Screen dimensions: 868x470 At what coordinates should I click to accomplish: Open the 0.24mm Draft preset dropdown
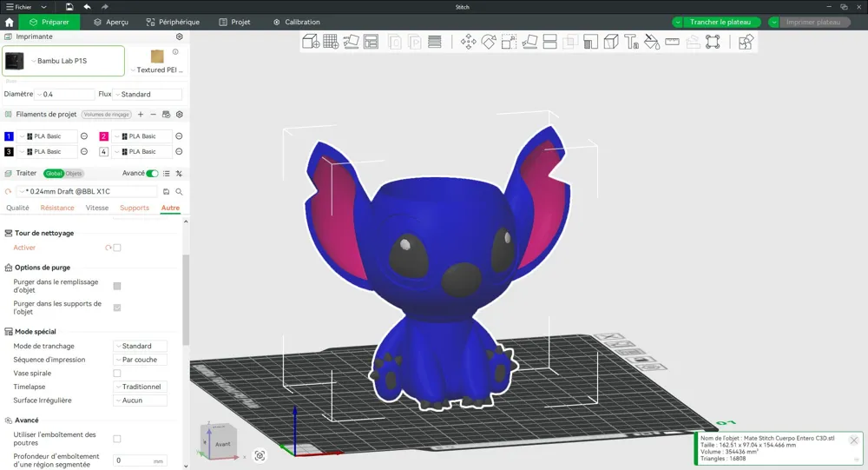click(x=87, y=192)
